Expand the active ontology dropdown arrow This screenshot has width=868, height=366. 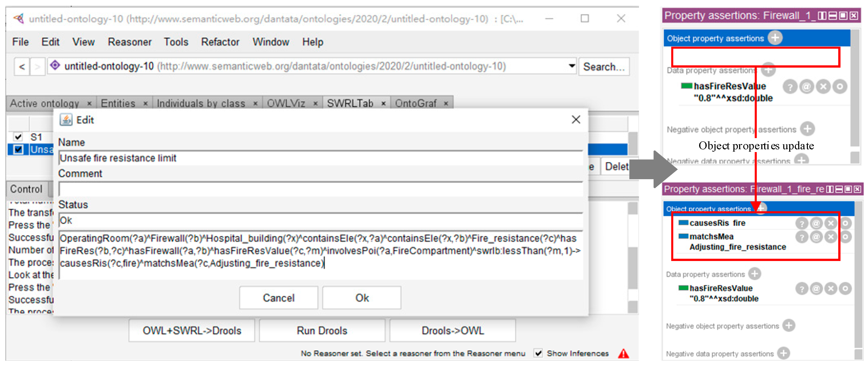click(571, 66)
